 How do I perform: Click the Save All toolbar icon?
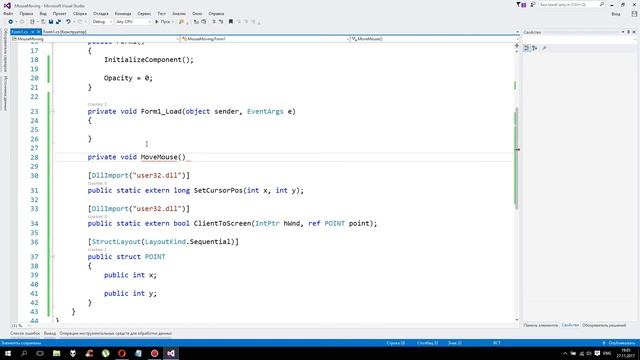[58, 22]
